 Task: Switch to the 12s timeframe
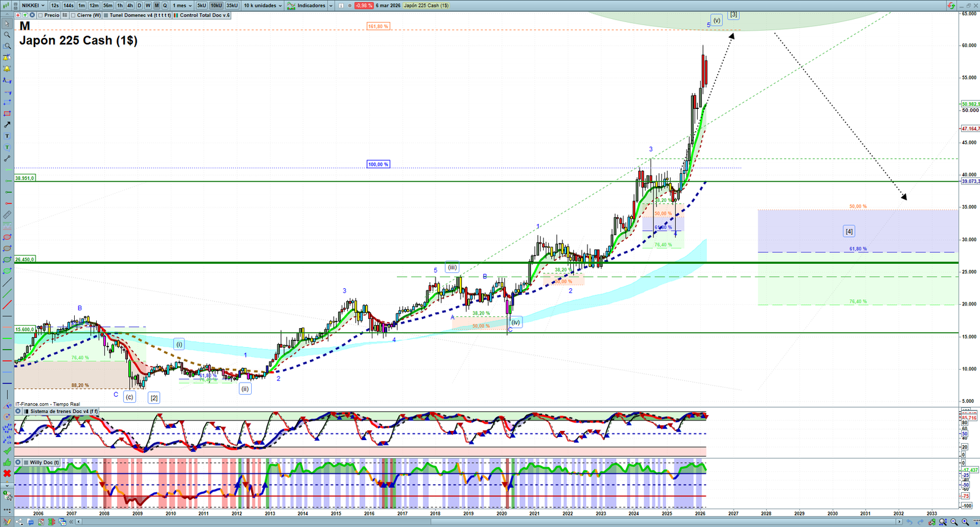[x=55, y=6]
